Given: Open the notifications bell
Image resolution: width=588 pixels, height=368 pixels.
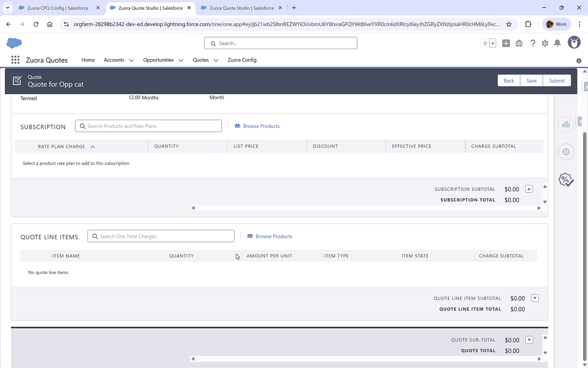Looking at the screenshot, I should point(557,43).
